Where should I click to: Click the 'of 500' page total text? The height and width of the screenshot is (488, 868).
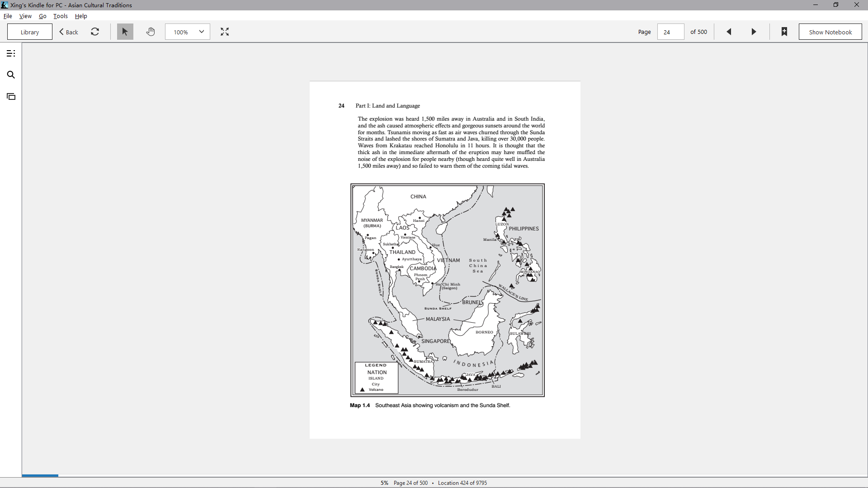coord(698,32)
